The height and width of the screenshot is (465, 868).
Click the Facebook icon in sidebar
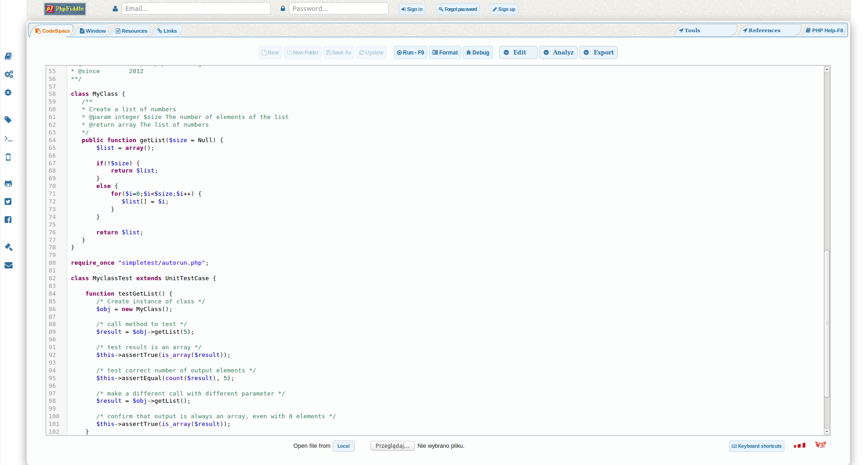click(8, 220)
